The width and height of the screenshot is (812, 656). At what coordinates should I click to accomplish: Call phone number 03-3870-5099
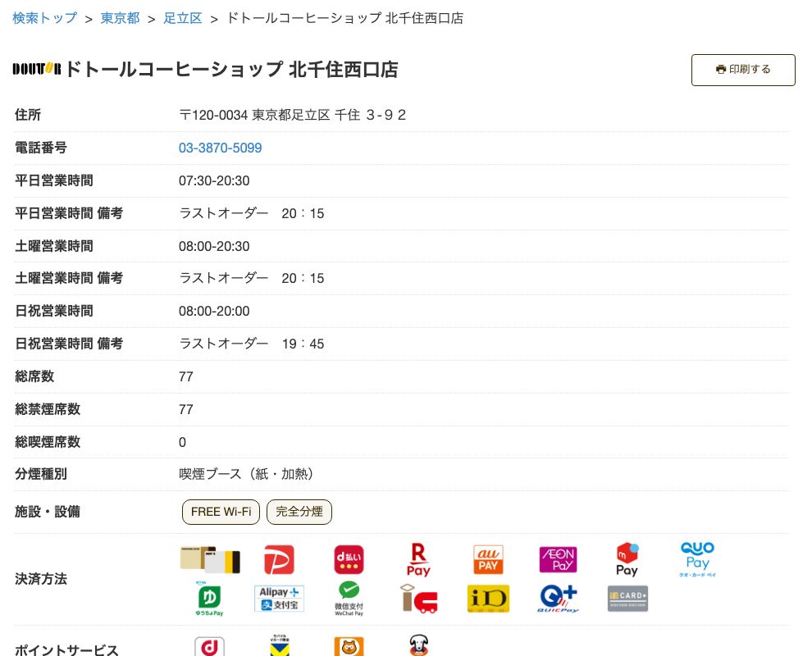(x=220, y=148)
